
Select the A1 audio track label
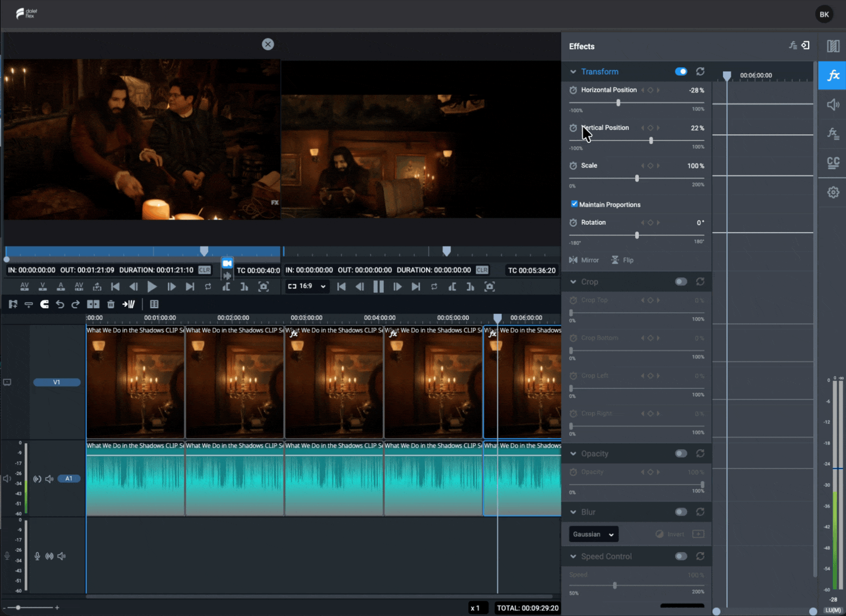coord(69,478)
